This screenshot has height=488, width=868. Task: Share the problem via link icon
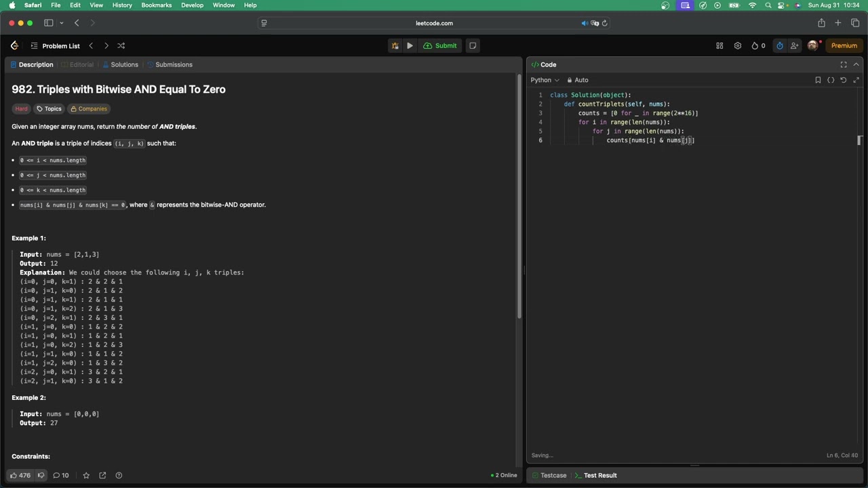102,475
